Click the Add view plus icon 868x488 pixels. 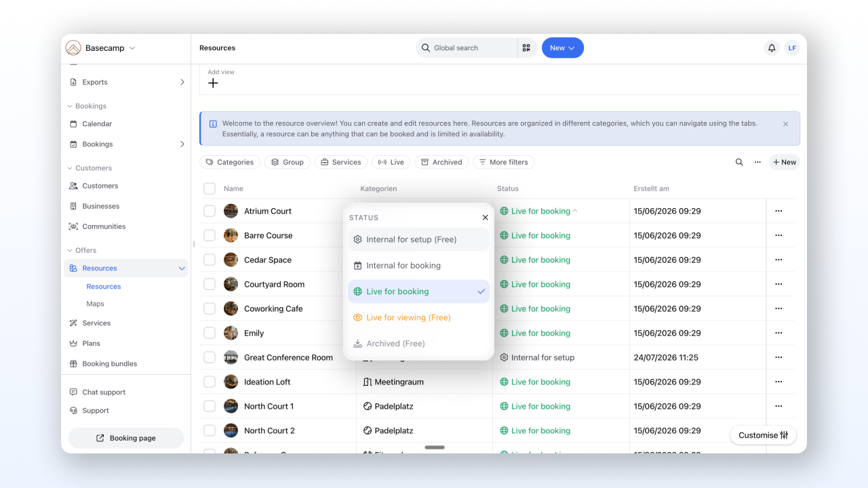coord(213,83)
